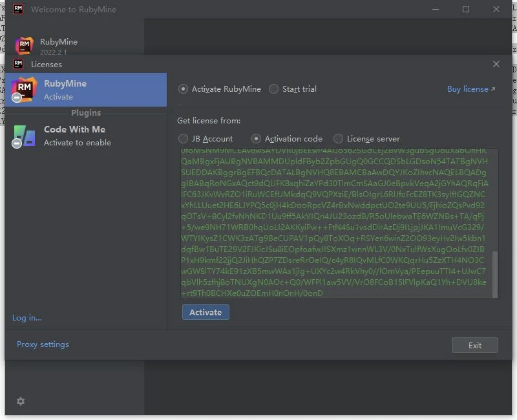Screen dimensions: 517x420
Task: Maximize the Welcome to RubyMine window
Action: click(466, 10)
